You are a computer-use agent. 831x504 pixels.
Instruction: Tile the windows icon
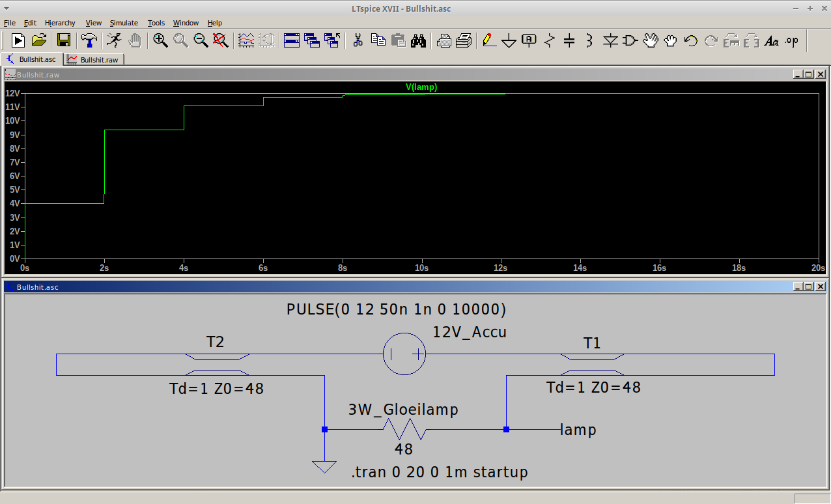click(292, 40)
